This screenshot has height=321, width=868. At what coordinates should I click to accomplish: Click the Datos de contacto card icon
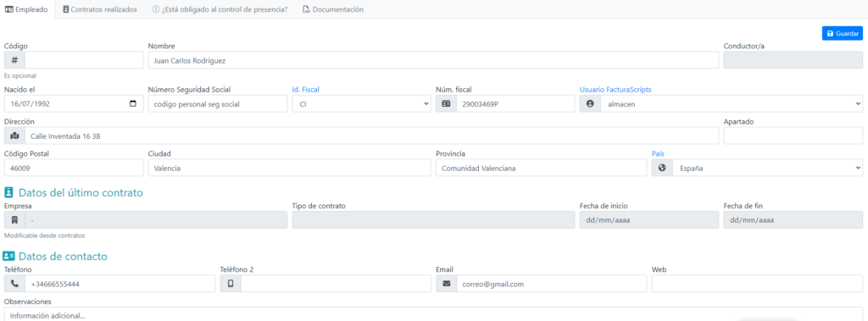(8, 257)
